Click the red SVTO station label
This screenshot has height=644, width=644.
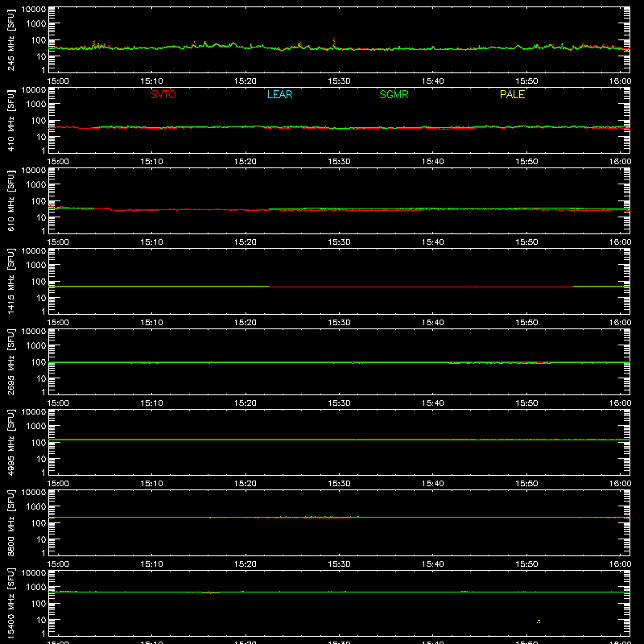point(163,94)
